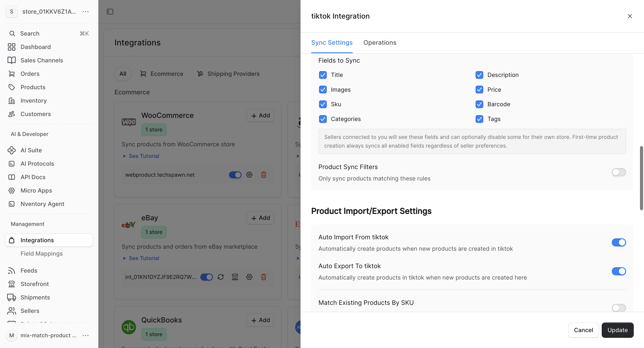Open settings gear for eBay integration
Image resolution: width=644 pixels, height=348 pixels.
pos(249,277)
